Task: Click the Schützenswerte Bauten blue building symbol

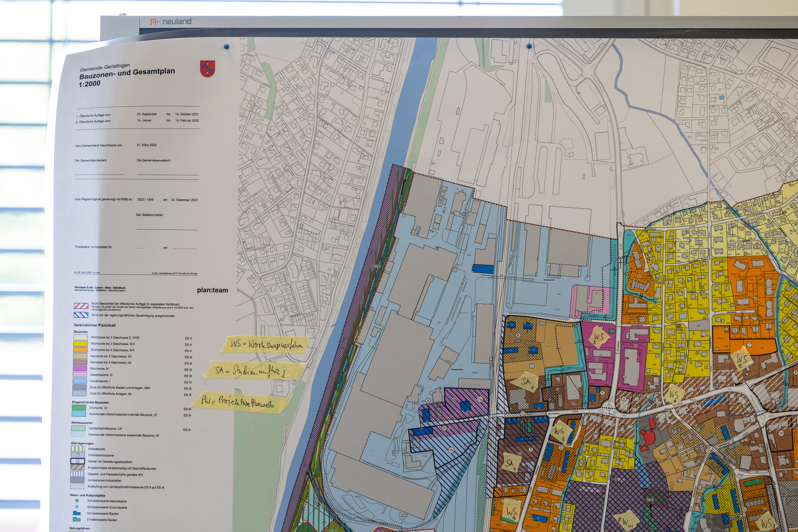Action: tap(77, 513)
